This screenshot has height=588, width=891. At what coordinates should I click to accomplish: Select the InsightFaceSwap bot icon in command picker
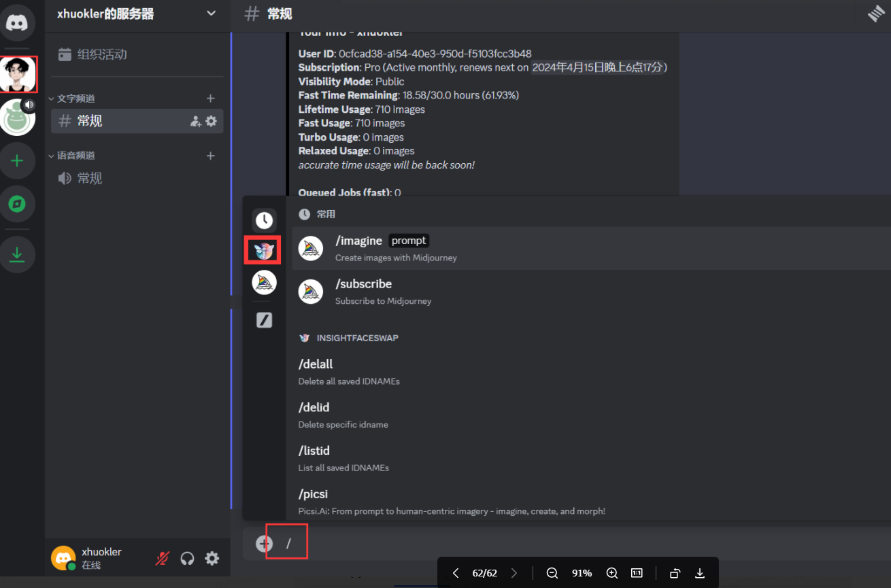pos(264,251)
